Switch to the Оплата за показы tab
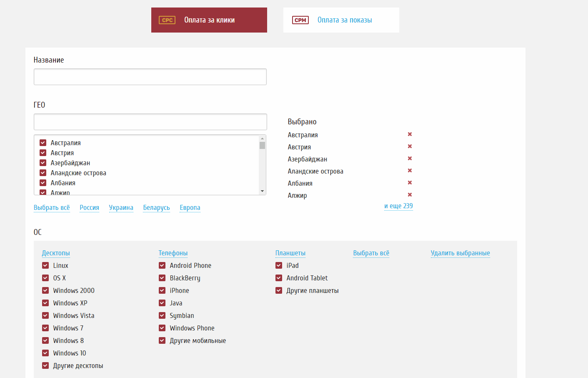 point(341,20)
